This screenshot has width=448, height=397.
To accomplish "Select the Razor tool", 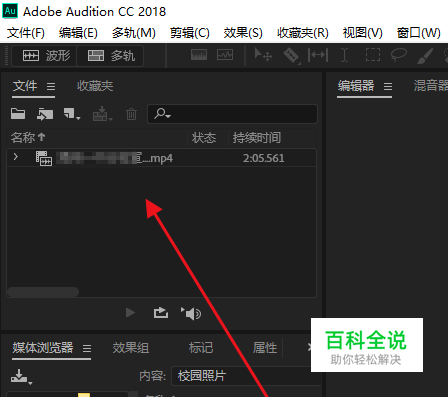I will point(292,55).
